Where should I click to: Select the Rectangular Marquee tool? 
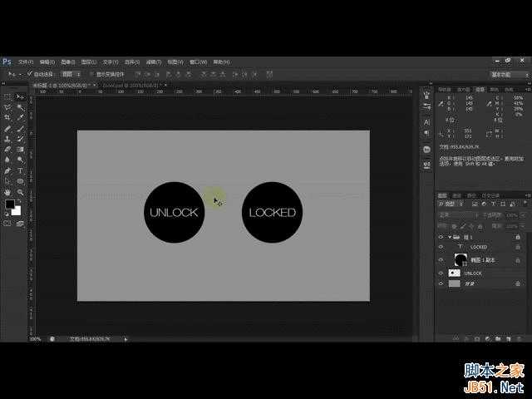[7, 97]
